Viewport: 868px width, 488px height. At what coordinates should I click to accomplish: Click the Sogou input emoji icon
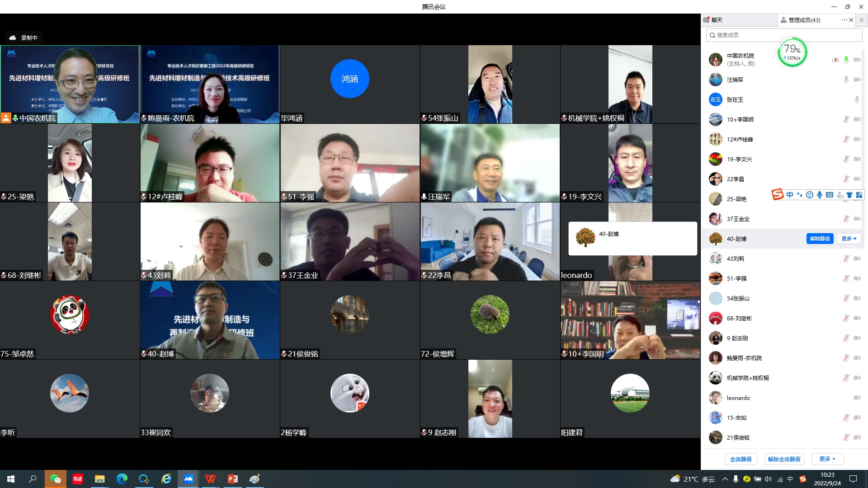810,195
